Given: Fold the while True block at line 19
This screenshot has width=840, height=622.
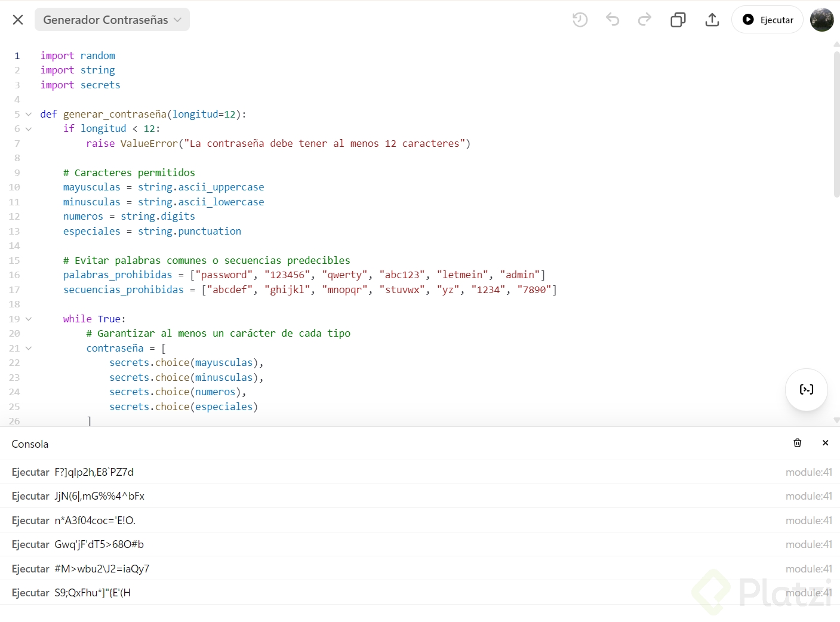Looking at the screenshot, I should pyautogui.click(x=29, y=319).
